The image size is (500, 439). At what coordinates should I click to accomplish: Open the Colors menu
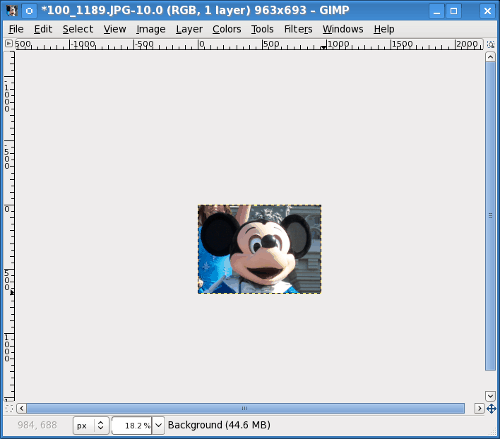coord(227,29)
